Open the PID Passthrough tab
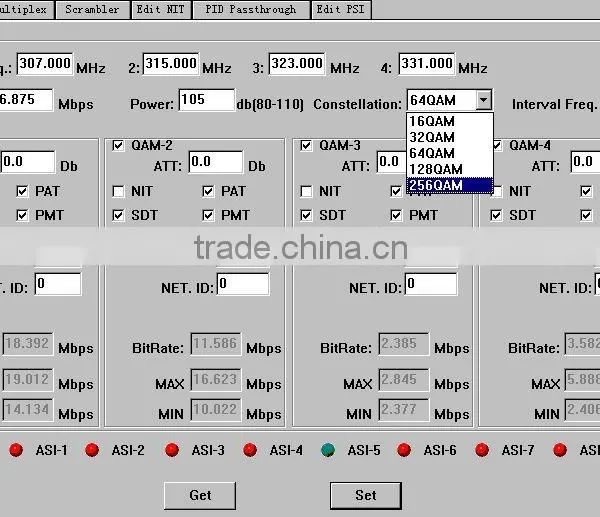 point(251,9)
